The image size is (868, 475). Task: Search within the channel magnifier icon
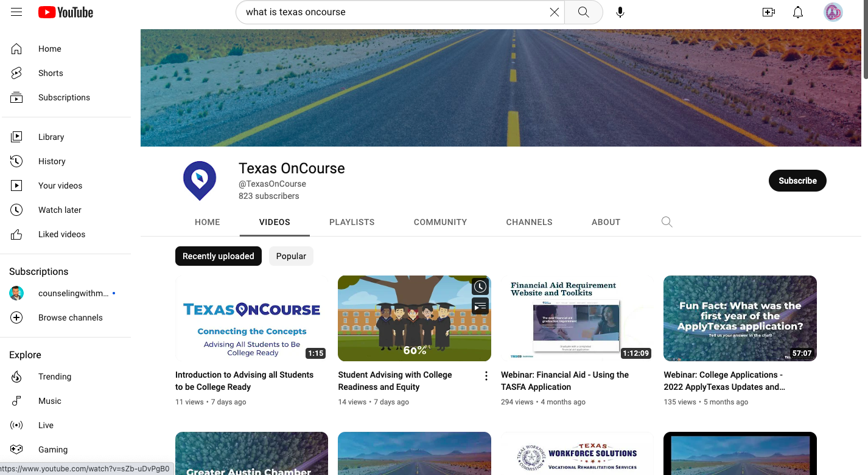point(667,222)
